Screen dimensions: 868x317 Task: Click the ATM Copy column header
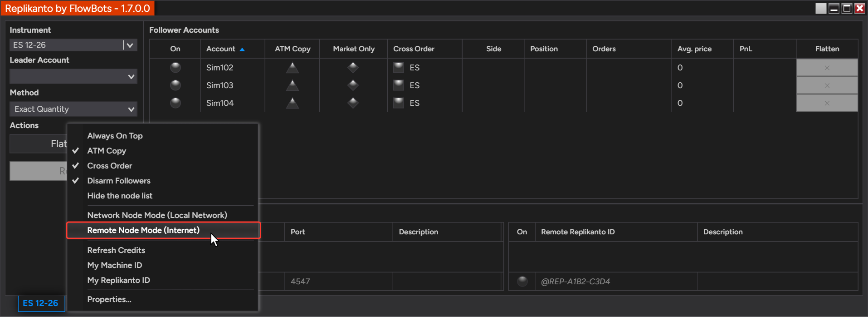[x=293, y=49]
